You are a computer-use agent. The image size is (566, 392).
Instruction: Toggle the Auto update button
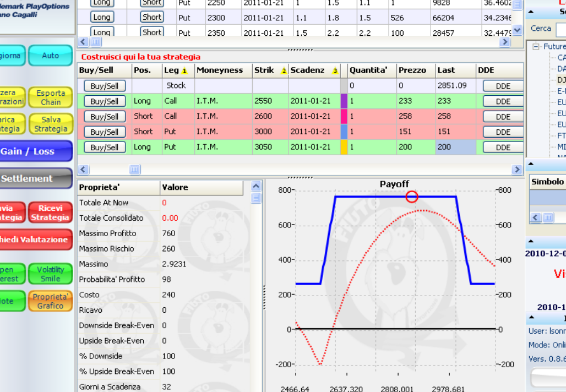(x=51, y=56)
